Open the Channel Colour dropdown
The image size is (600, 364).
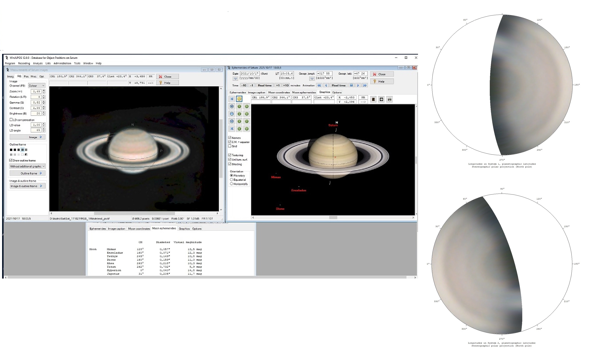coord(37,86)
